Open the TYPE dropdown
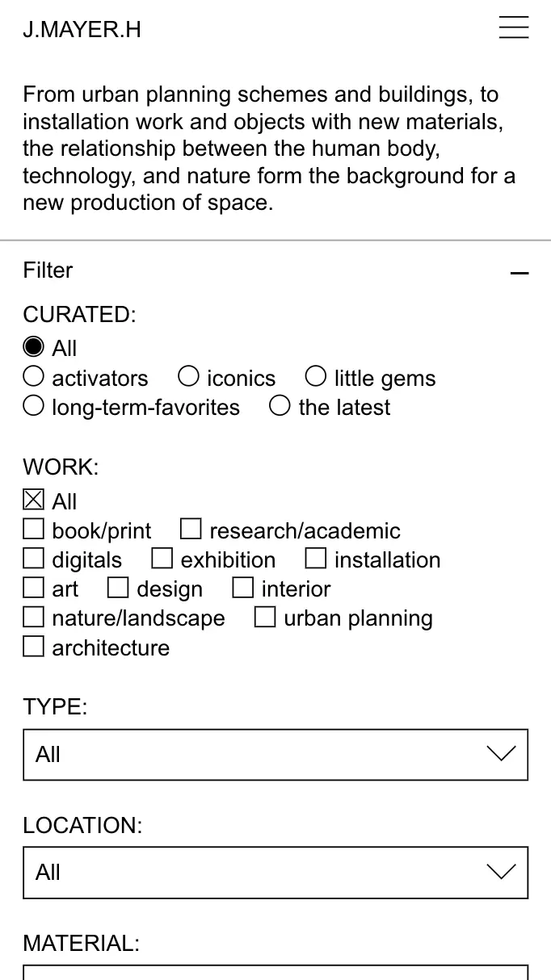This screenshot has width=551, height=980. pyautogui.click(x=275, y=755)
